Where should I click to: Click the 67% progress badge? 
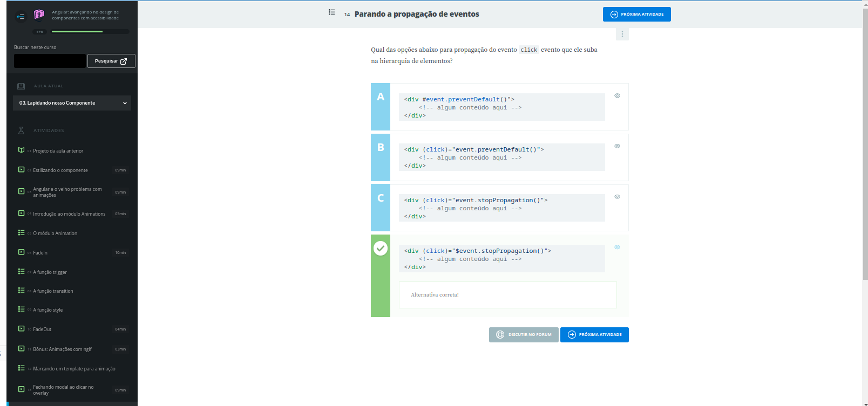[x=39, y=32]
